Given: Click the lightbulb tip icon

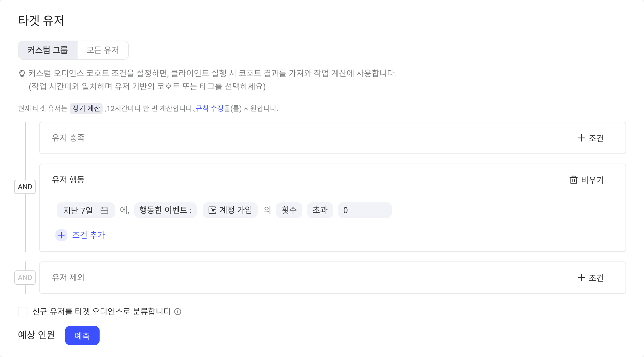Looking at the screenshot, I should coord(22,73).
